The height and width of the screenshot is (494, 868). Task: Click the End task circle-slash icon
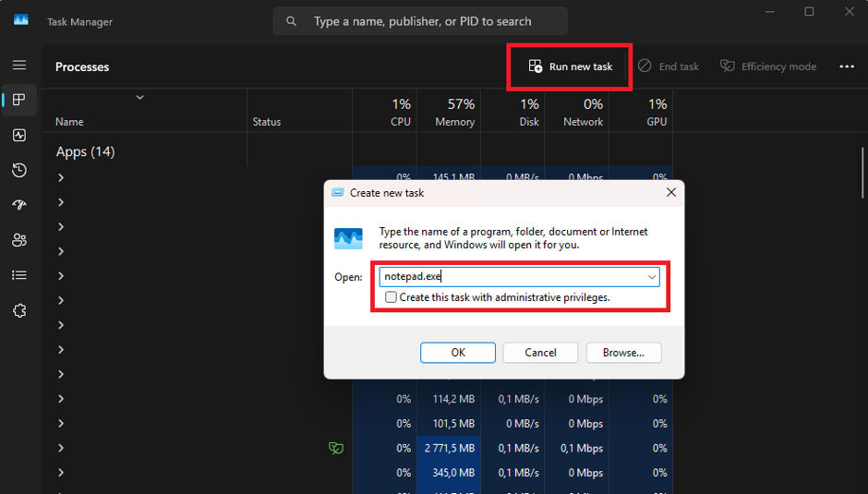[x=645, y=66]
